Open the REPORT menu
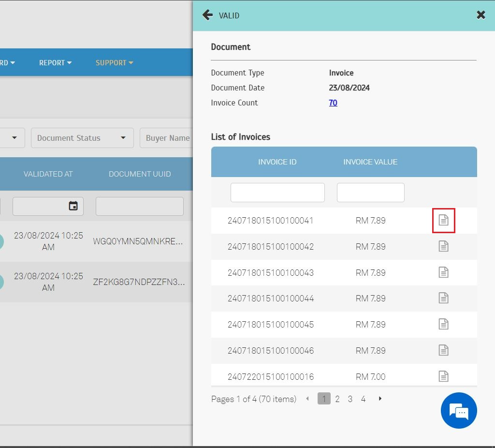The width and height of the screenshot is (495, 448). (x=55, y=63)
